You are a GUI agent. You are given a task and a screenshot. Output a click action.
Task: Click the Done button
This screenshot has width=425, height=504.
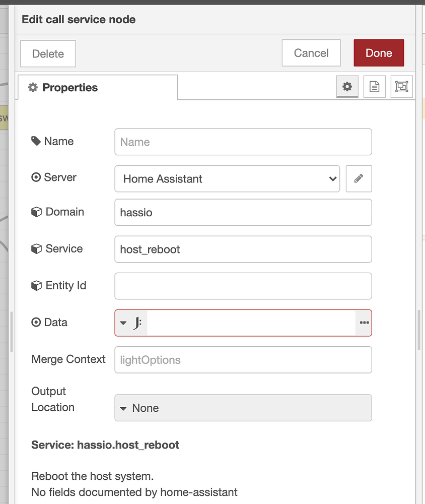[x=379, y=53]
